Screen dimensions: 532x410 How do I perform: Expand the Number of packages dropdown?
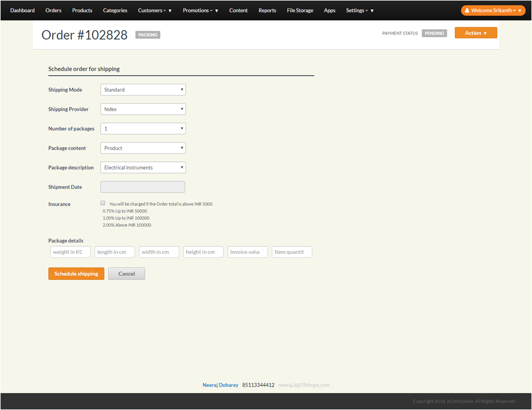pyautogui.click(x=143, y=128)
